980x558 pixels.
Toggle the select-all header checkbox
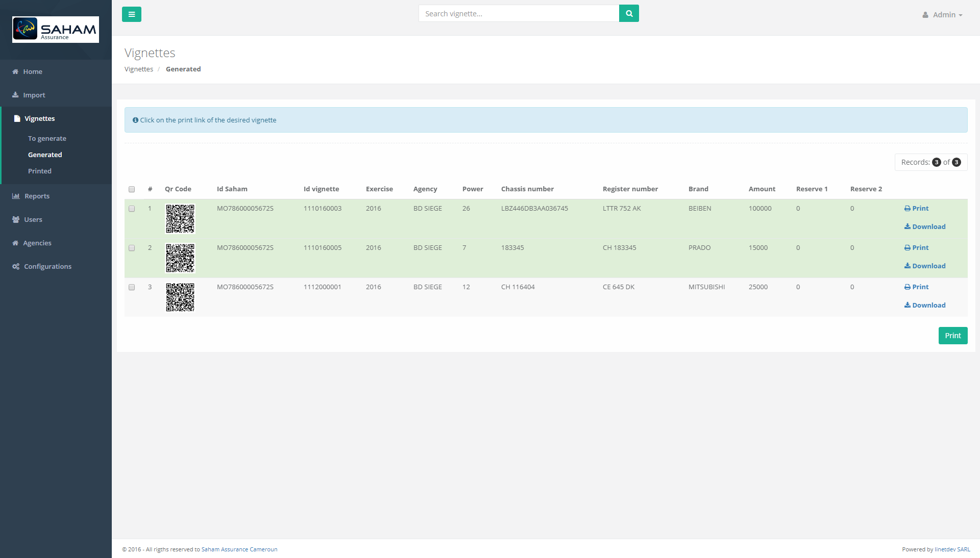coord(132,189)
